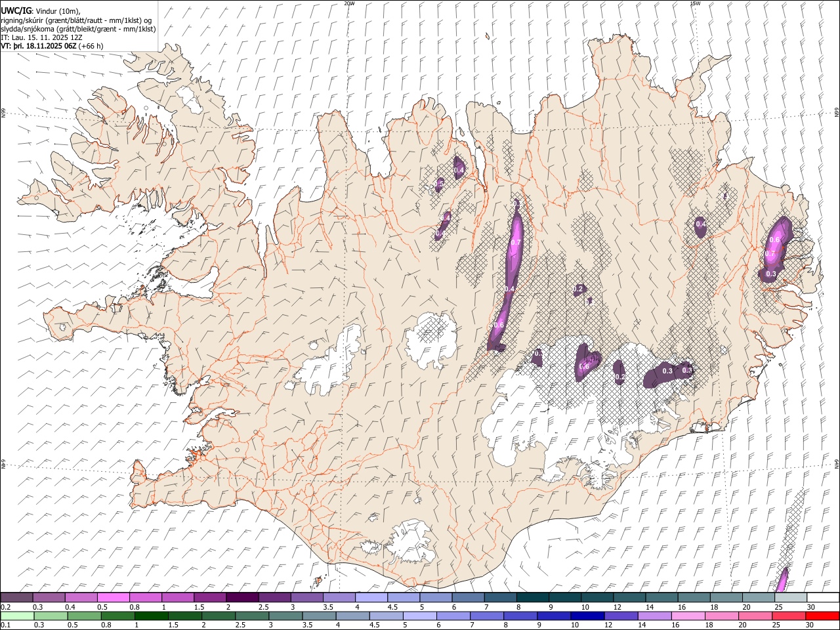Click the 'VT: þri. 18.11.2025 06Z' valid time line
840x630 pixels.
(x=39, y=46)
